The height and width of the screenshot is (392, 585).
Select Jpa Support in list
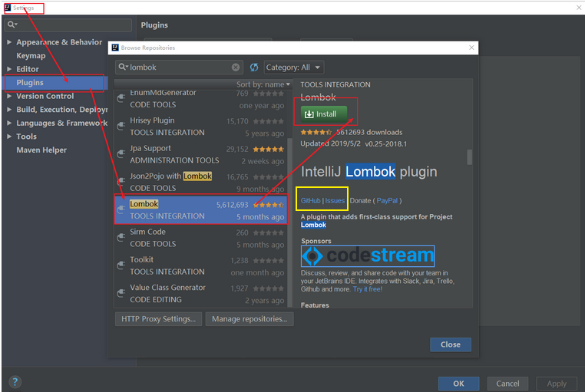(x=201, y=154)
